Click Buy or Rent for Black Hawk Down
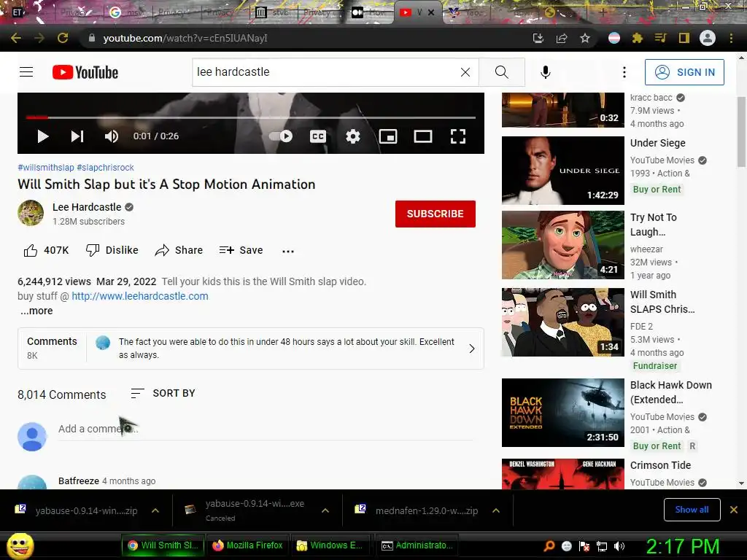The image size is (747, 560). click(657, 446)
